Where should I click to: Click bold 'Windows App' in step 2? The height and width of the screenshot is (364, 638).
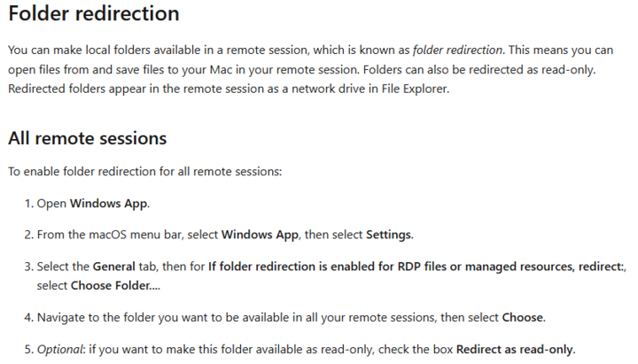click(x=260, y=235)
